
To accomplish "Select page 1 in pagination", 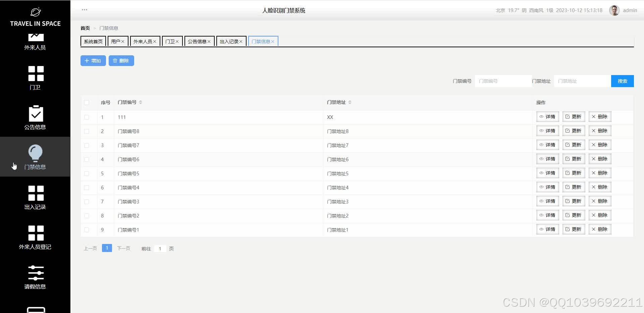I will click(107, 248).
